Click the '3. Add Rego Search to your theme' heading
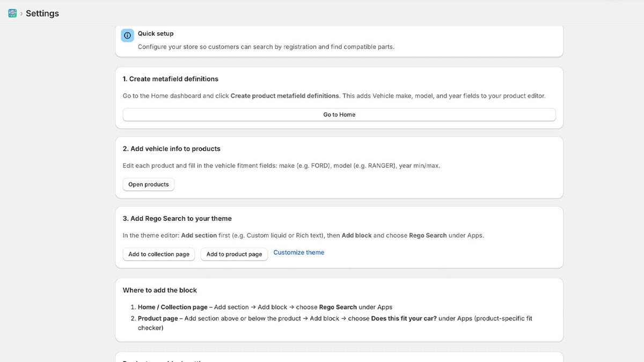This screenshot has height=362, width=644. [x=177, y=218]
